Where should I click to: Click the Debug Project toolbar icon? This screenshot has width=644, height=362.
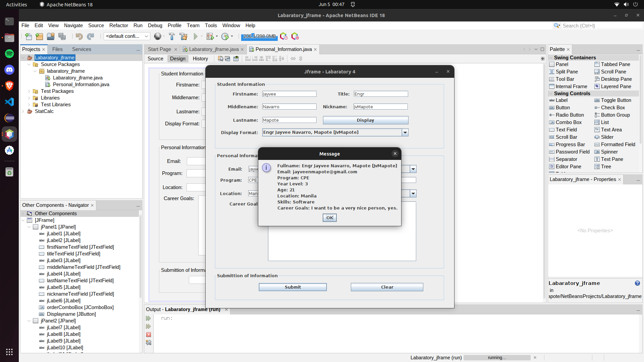(x=210, y=37)
